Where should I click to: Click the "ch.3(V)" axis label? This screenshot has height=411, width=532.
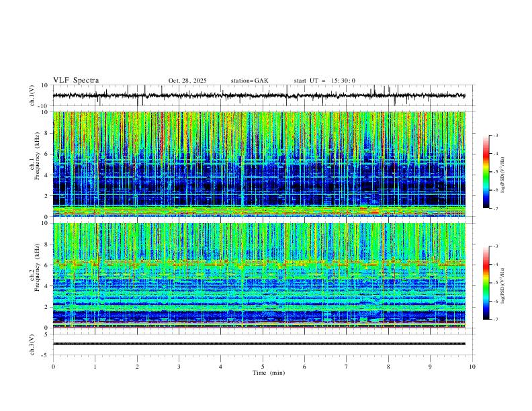[x=32, y=345]
